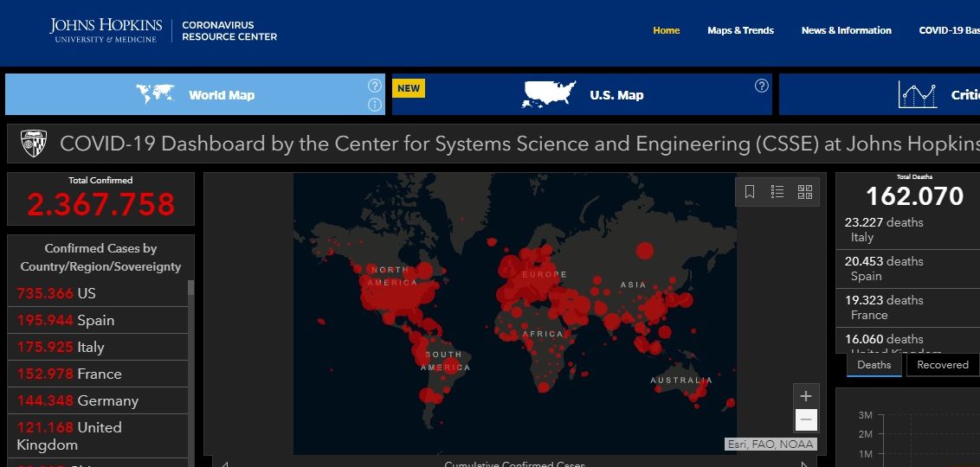Image resolution: width=980 pixels, height=467 pixels.
Task: Click the Johns Hopkins University & Medicine logo
Action: click(x=106, y=30)
